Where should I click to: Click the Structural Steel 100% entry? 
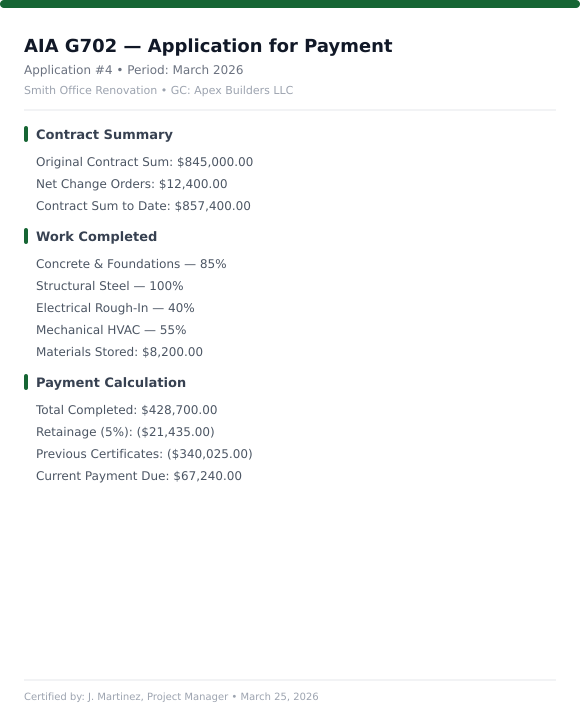[110, 286]
